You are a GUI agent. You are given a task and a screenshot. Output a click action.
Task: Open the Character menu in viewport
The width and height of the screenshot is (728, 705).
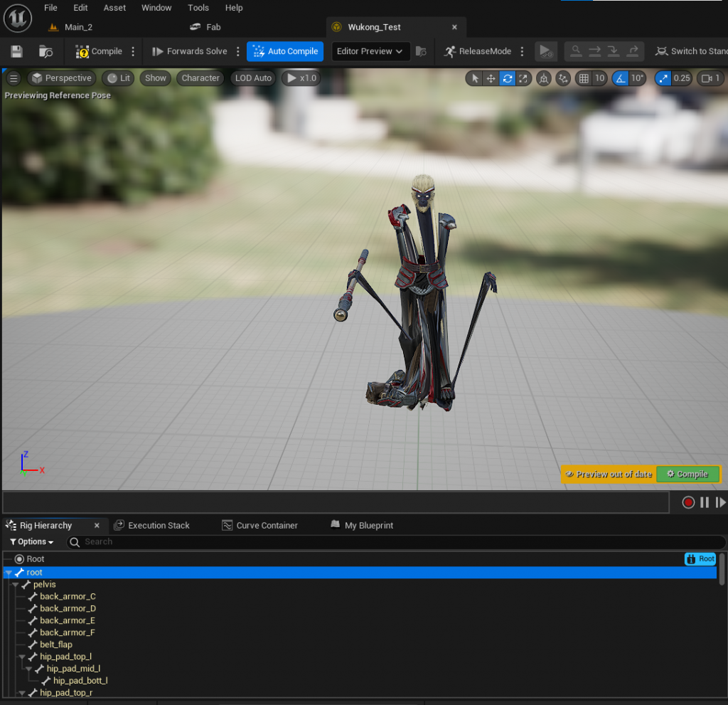click(200, 78)
